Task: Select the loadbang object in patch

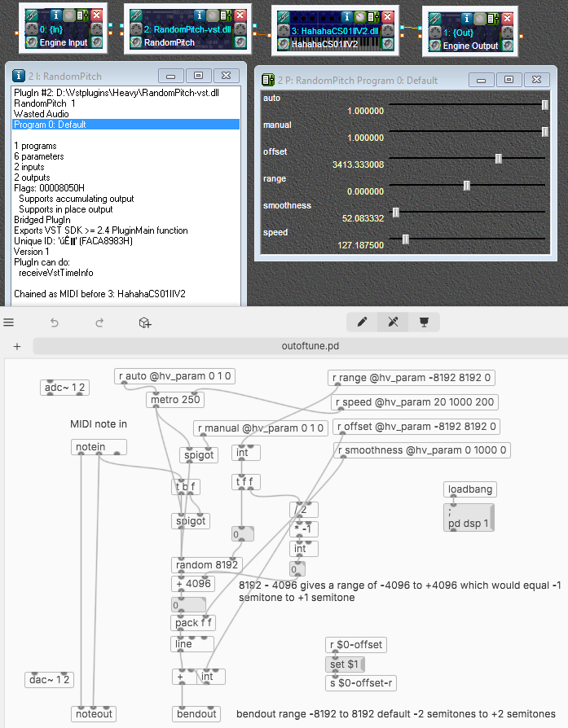Action: click(x=470, y=490)
